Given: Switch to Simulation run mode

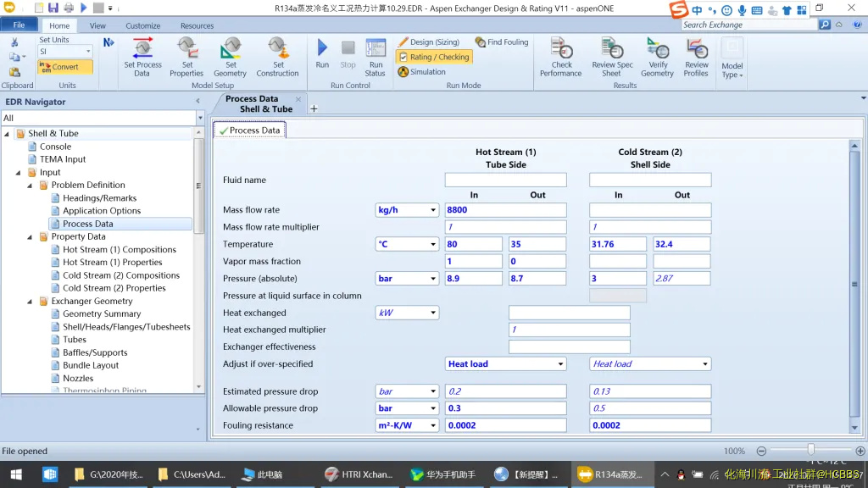Looking at the screenshot, I should [422, 72].
